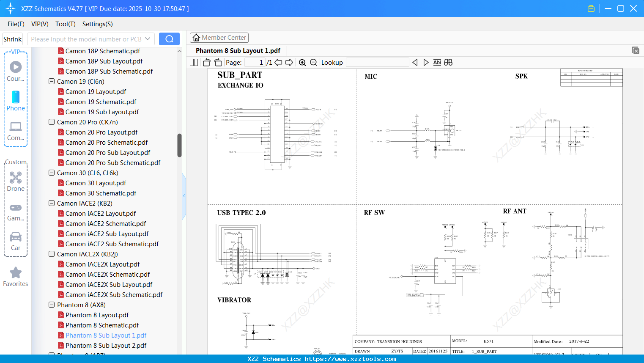Click the Member Center button
This screenshot has height=363, width=644.
219,37
